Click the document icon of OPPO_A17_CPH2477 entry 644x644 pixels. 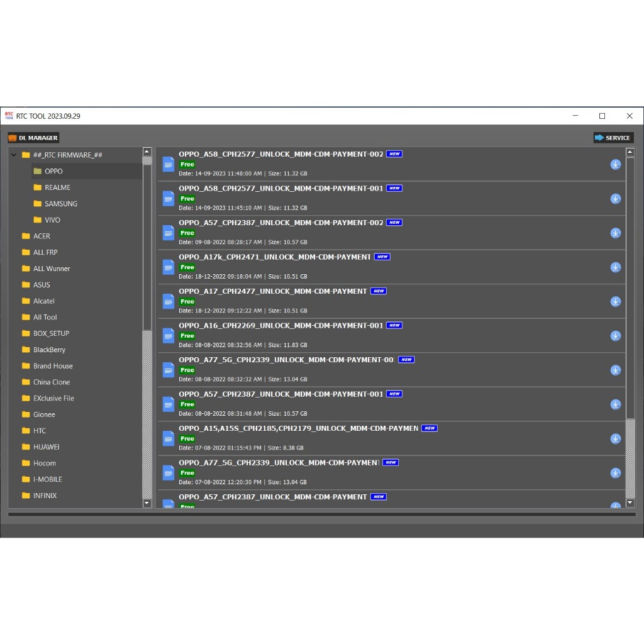pos(168,301)
